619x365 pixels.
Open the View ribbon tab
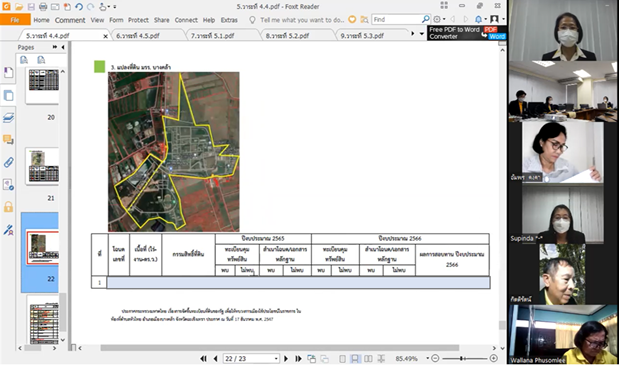tap(97, 20)
